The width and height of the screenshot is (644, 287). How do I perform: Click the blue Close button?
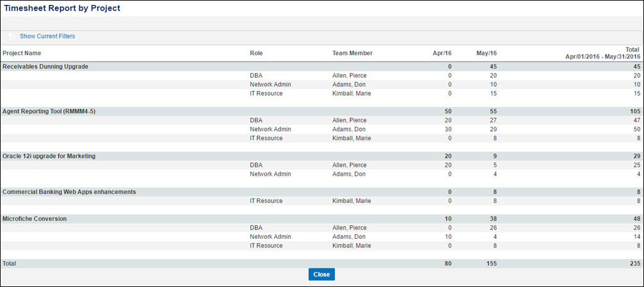(x=321, y=274)
